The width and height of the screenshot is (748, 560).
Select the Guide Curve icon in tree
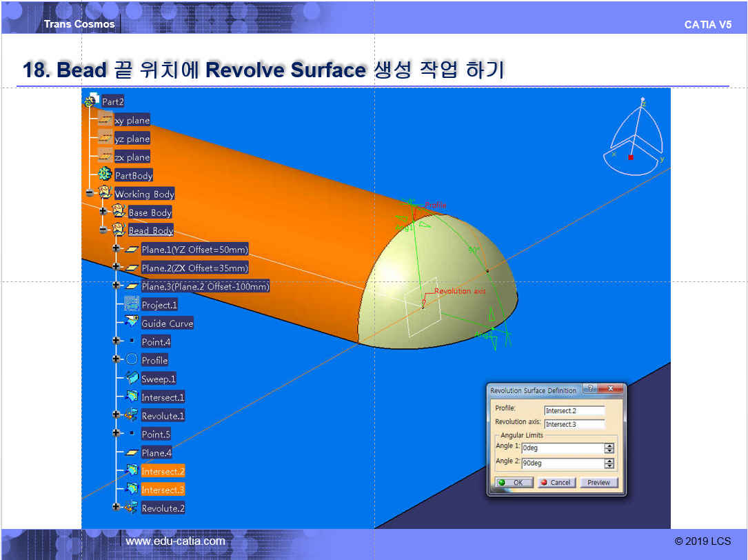131,323
